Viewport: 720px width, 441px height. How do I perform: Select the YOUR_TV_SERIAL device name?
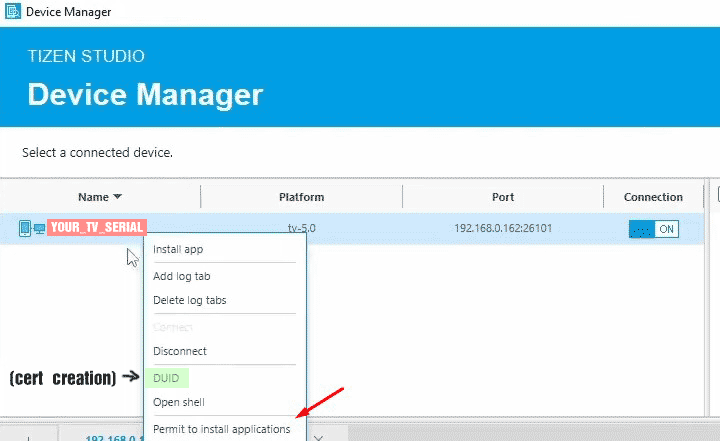pos(97,228)
